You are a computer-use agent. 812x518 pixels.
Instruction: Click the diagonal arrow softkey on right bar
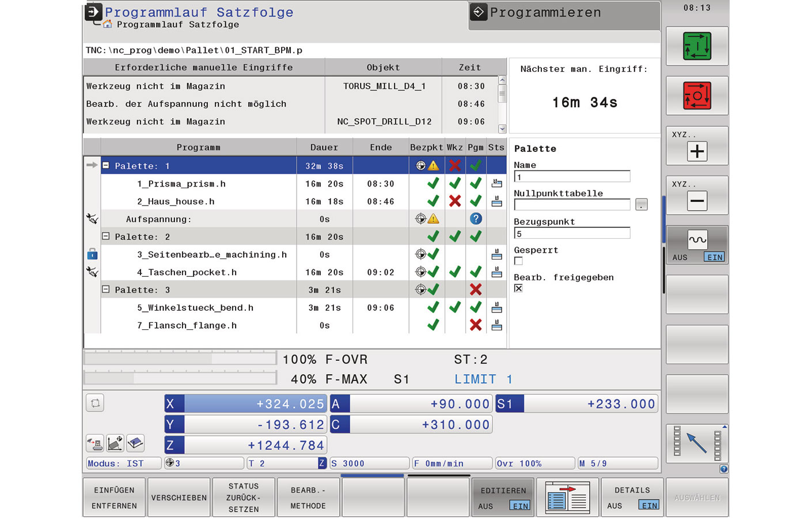[x=697, y=443]
